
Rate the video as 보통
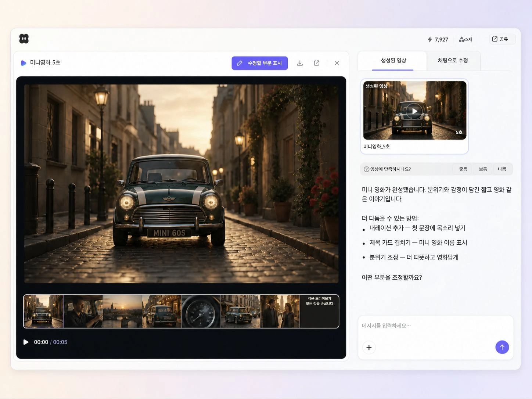click(483, 169)
